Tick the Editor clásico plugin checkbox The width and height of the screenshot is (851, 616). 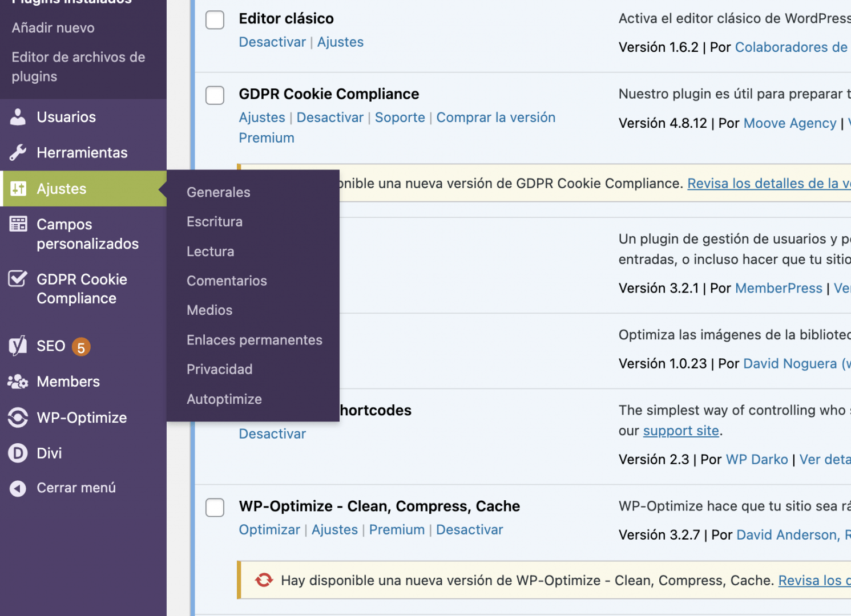(215, 19)
